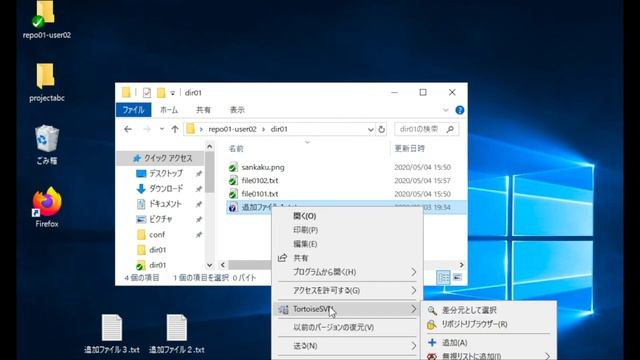Click the new folder icon in title bar
640x360 pixels.
click(x=161, y=93)
